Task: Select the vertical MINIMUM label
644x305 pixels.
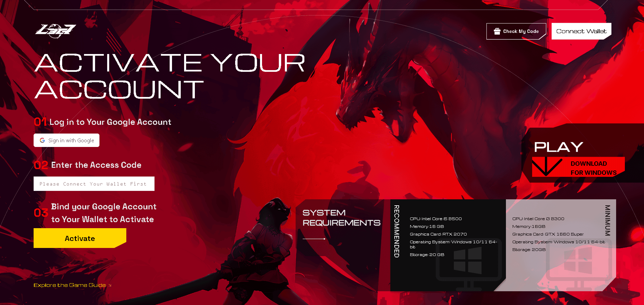Action: point(607,220)
